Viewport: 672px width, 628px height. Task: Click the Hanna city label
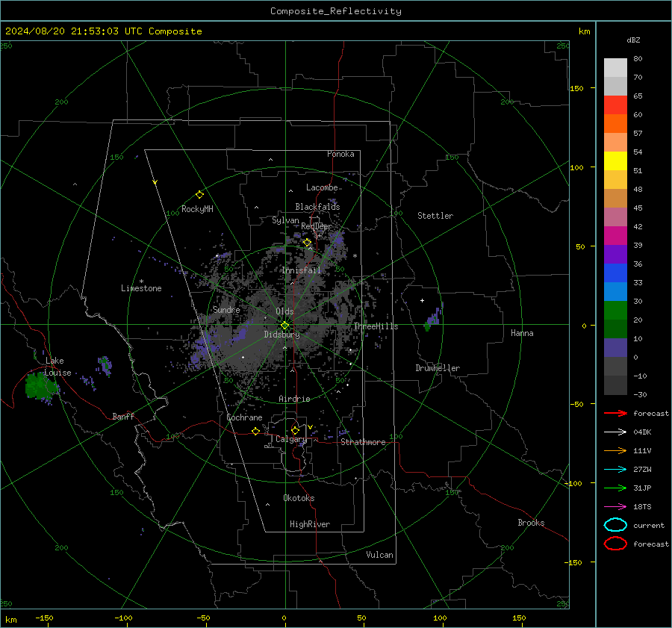pos(522,333)
